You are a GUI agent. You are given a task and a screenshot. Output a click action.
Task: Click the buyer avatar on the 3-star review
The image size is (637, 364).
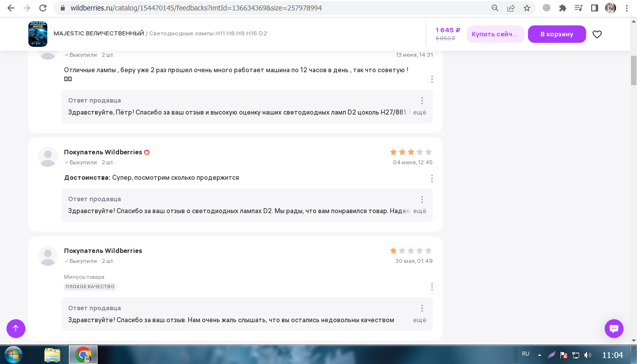pyautogui.click(x=48, y=157)
